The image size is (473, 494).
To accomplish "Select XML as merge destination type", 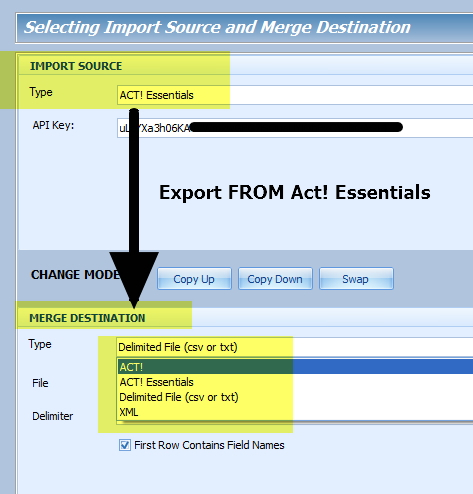I will [x=295, y=412].
